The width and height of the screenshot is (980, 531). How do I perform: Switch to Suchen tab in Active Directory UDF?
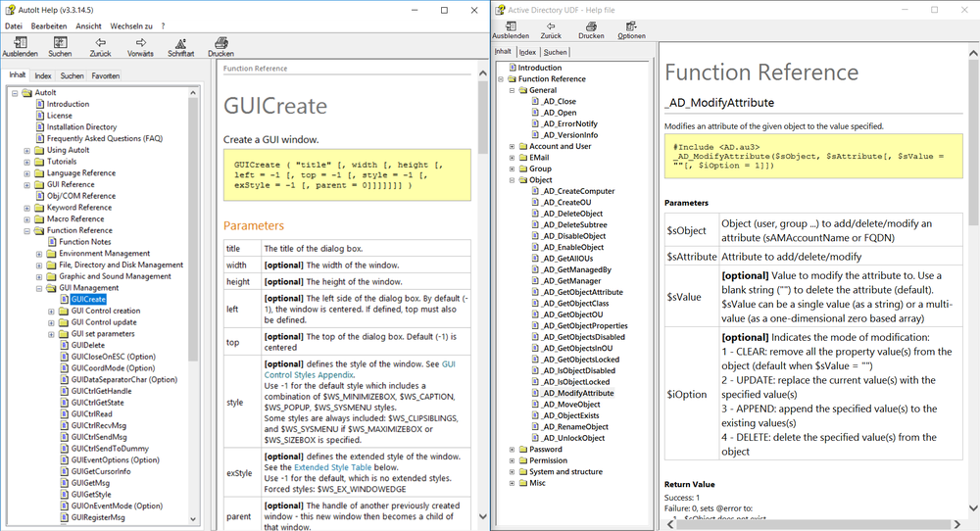[555, 53]
